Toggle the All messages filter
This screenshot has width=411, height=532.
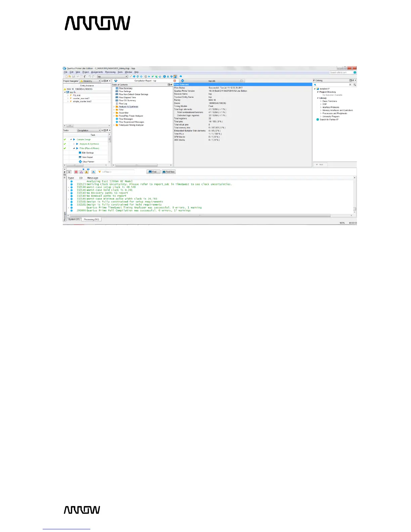(x=69, y=172)
